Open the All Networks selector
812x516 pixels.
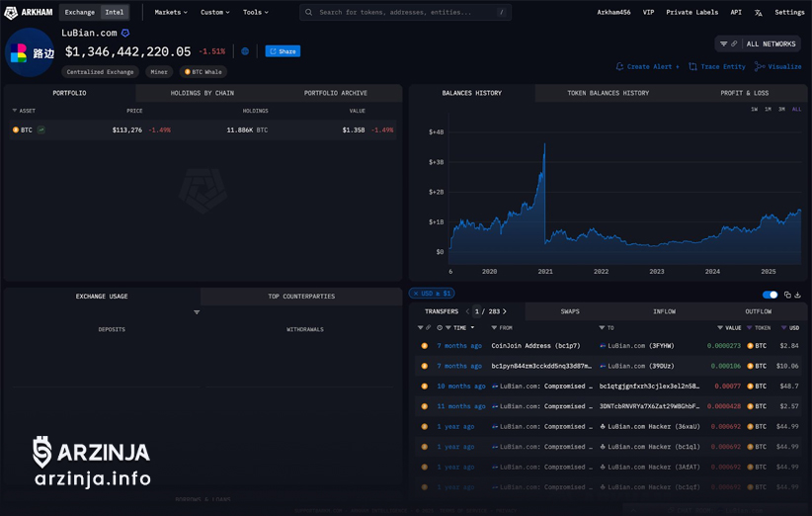771,44
